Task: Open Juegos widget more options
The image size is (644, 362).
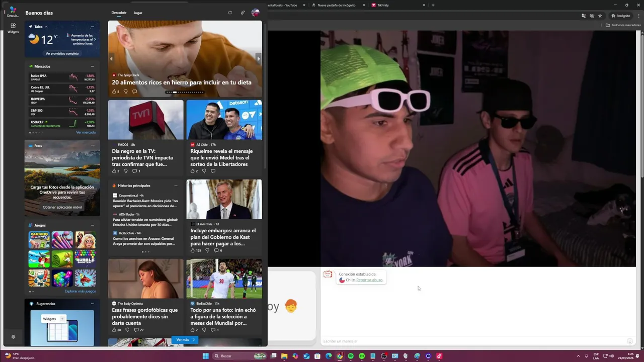Action: (x=92, y=225)
